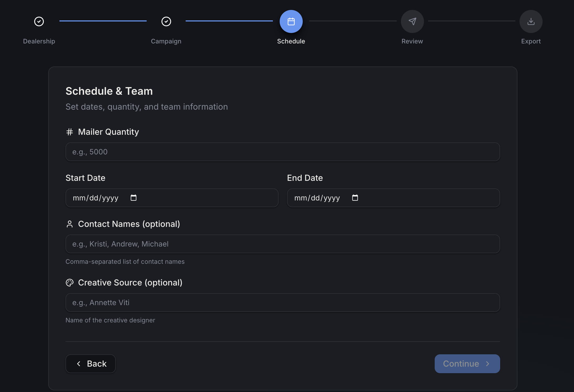The width and height of the screenshot is (574, 392).
Task: Open the Start Date calendar picker icon
Action: tap(134, 198)
